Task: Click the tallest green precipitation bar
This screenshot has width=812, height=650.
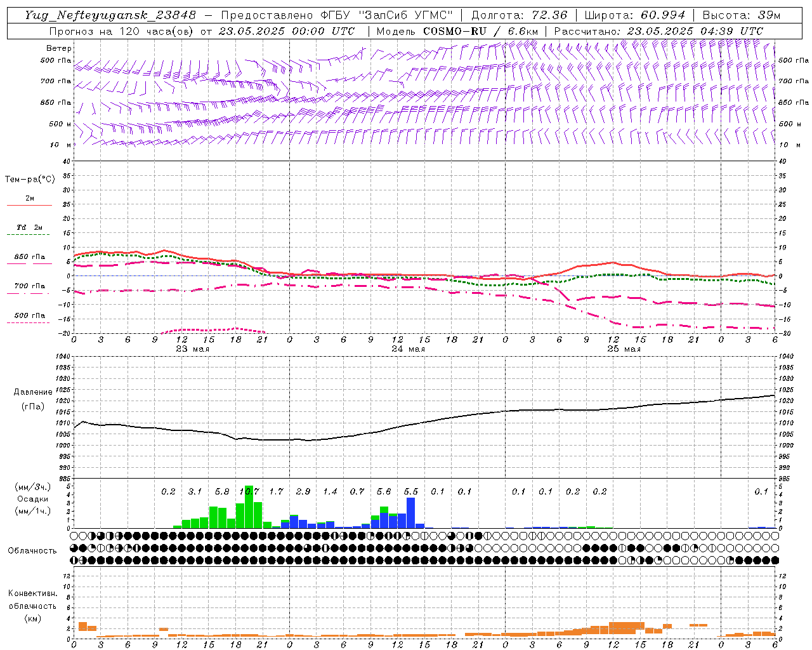Action: pos(249,507)
